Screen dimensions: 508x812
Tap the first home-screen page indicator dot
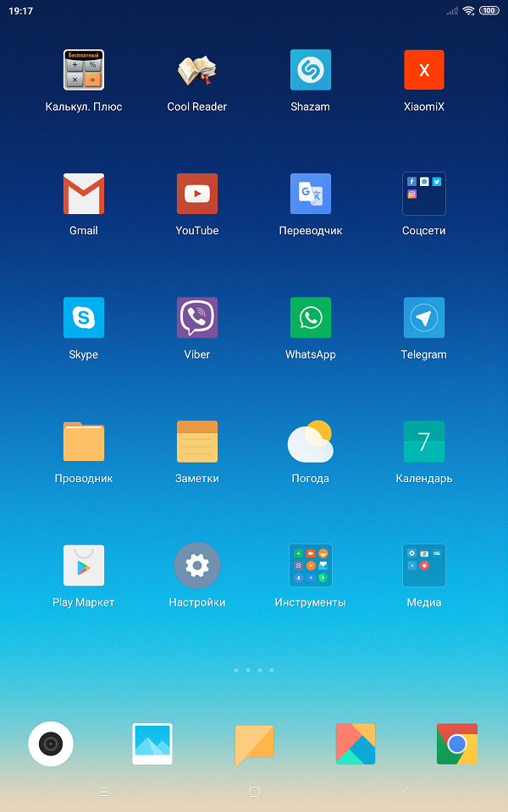coord(236,670)
